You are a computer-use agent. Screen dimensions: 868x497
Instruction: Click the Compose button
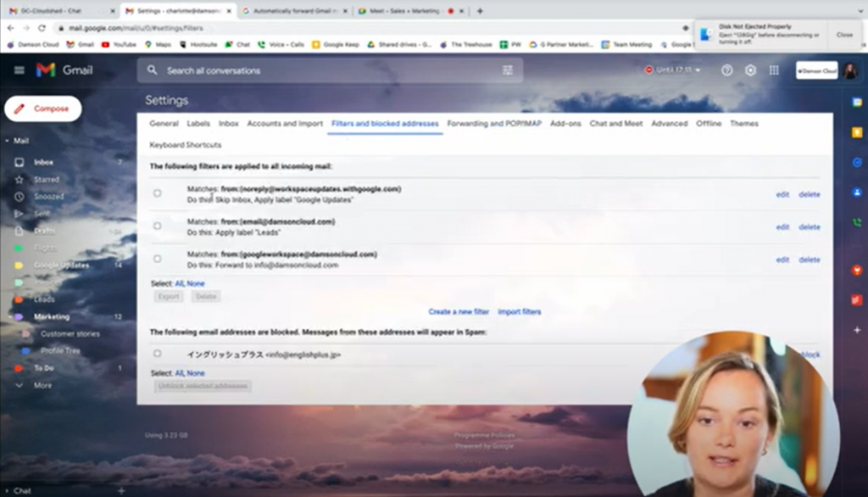point(43,109)
